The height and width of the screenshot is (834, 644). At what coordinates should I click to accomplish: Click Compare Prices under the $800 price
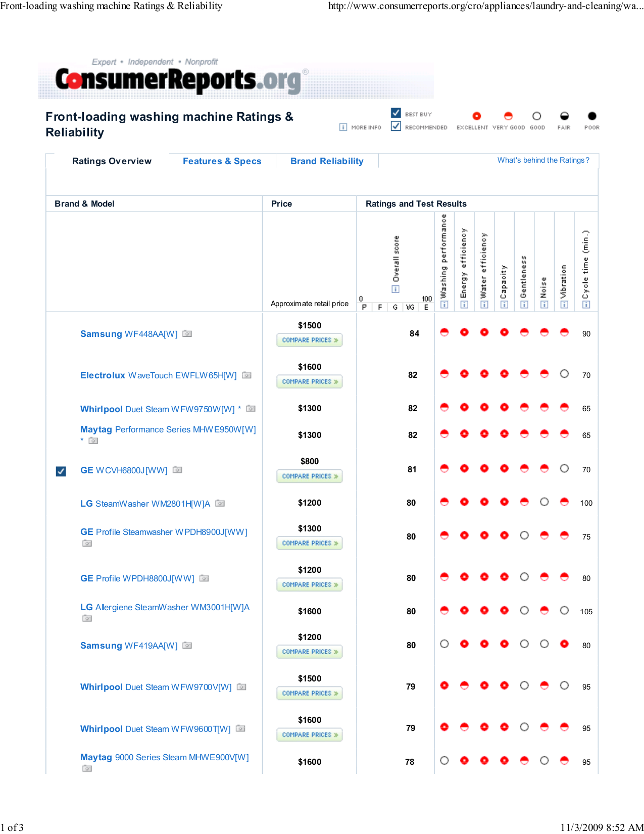310,476
